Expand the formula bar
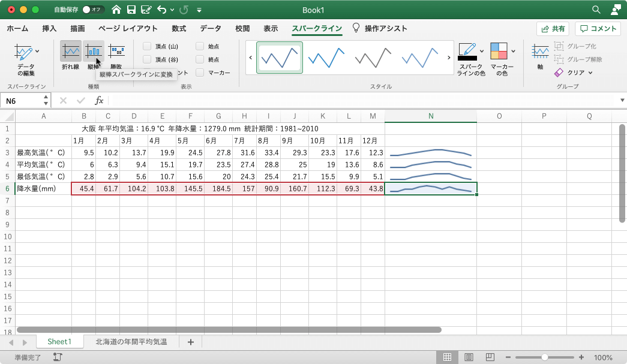627x364 pixels. coord(622,100)
